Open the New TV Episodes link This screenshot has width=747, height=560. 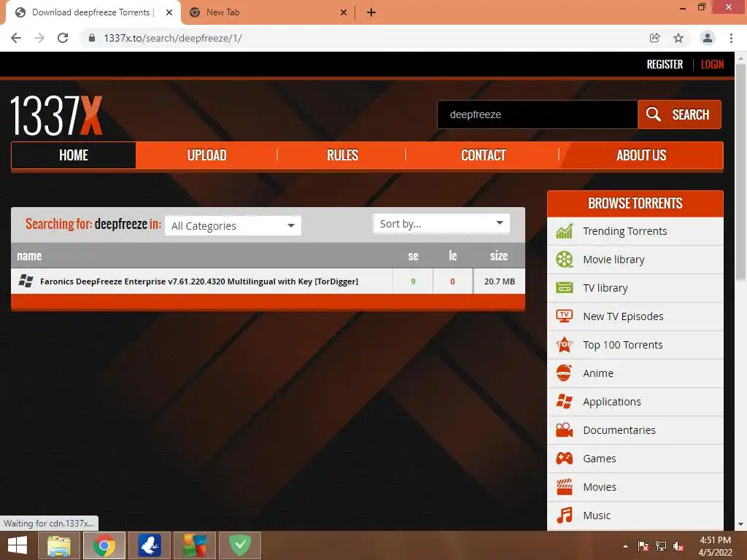pos(623,316)
